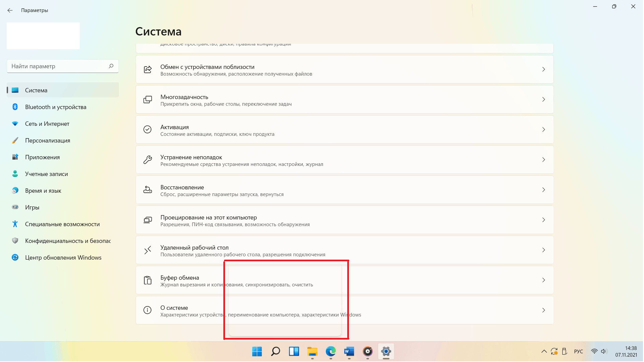Open Устранение неполадок section
Viewport: 644px width, 362px height.
click(x=345, y=160)
